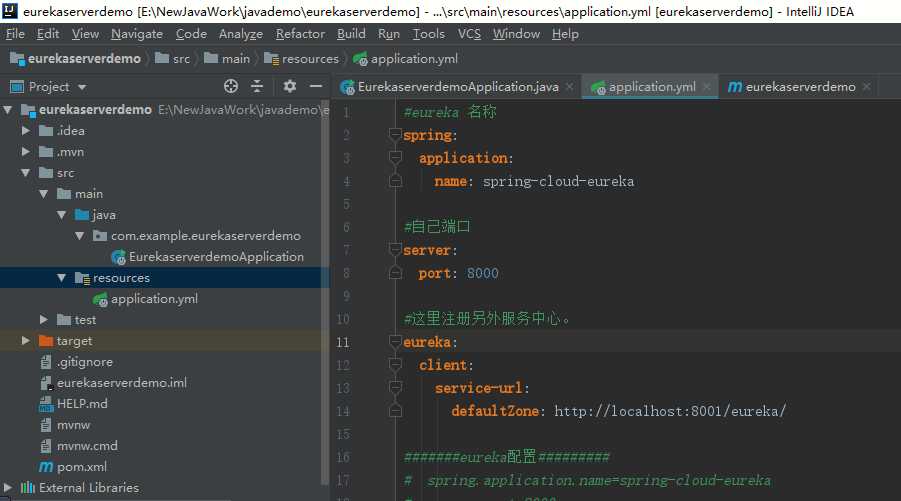
Task: Fold the server: block in gutter
Action: 395,250
